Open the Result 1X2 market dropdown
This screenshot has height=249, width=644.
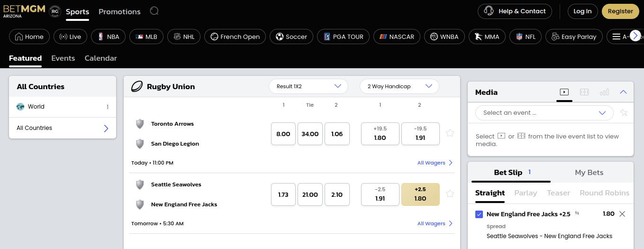pos(308,86)
